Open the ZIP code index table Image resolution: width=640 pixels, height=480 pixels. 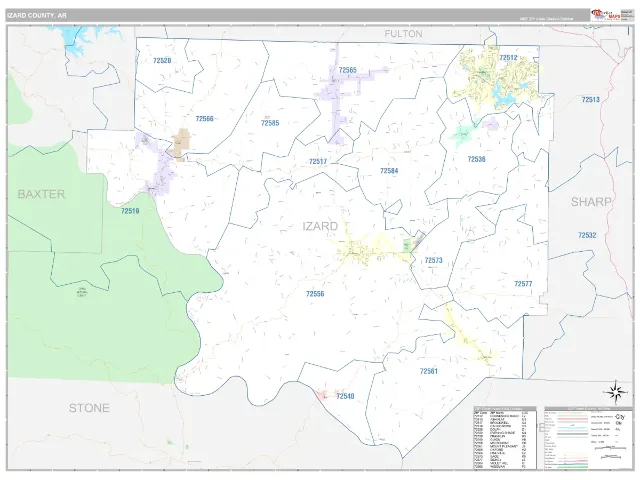(x=505, y=438)
